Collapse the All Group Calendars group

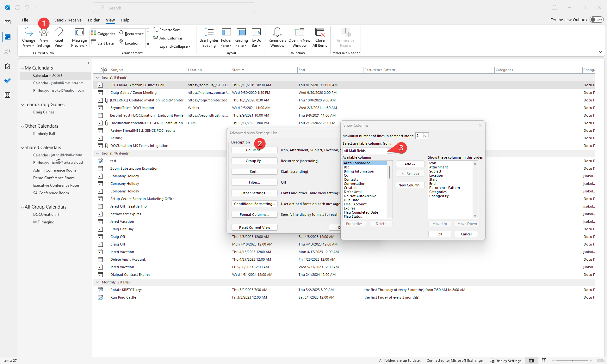(x=22, y=207)
